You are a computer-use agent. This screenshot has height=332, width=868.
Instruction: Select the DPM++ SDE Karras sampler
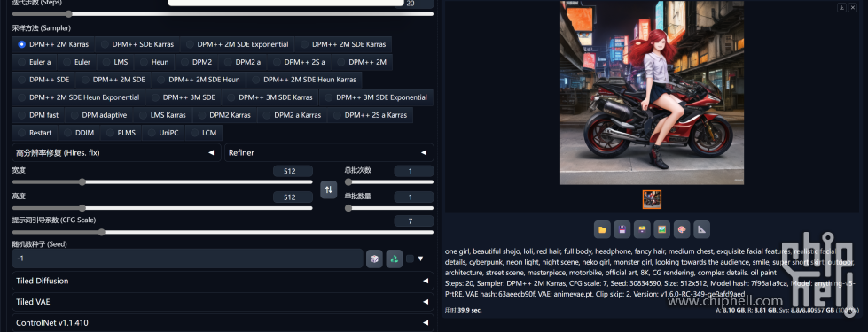pyautogui.click(x=137, y=45)
